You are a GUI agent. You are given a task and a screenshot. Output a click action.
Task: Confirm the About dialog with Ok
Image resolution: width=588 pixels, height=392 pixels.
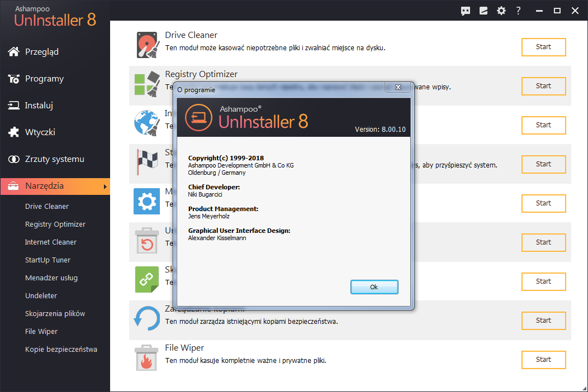(x=374, y=287)
